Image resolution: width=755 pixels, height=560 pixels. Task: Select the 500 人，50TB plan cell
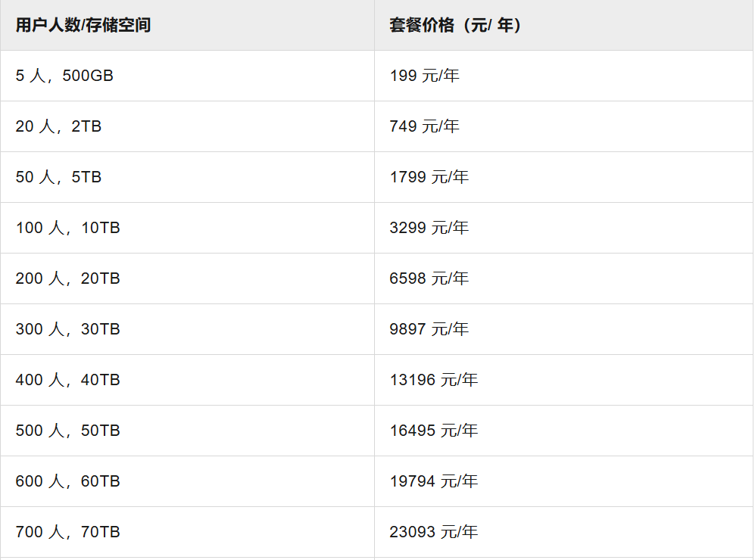pos(67,431)
